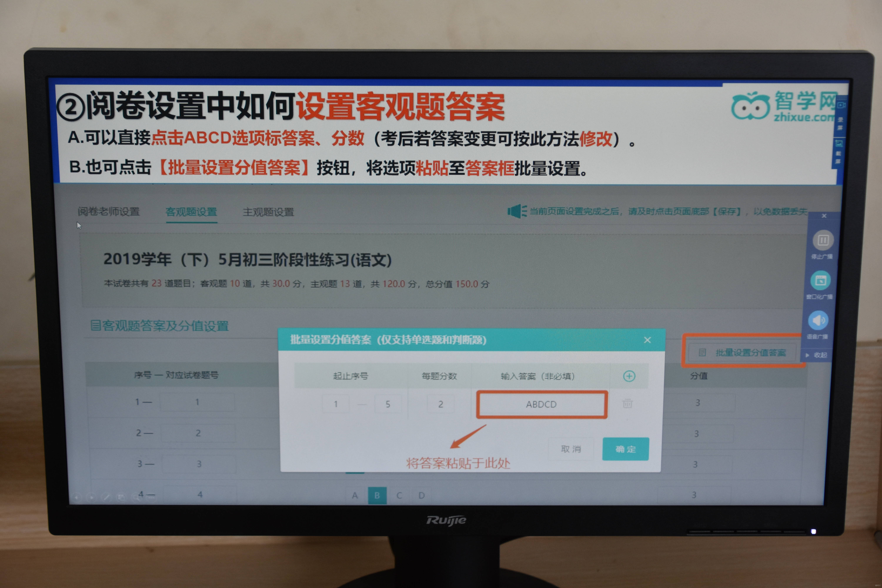Click the save reminder notice text

click(668, 212)
